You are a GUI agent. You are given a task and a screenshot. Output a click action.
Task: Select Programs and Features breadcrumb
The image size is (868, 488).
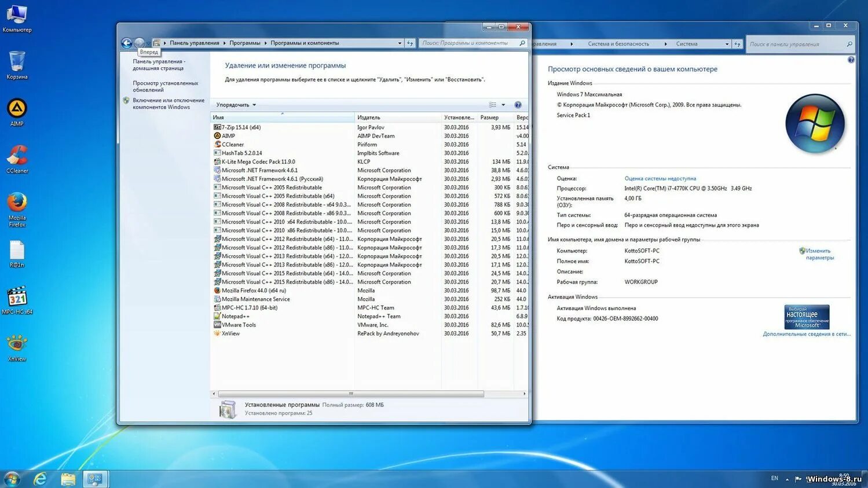tap(305, 43)
